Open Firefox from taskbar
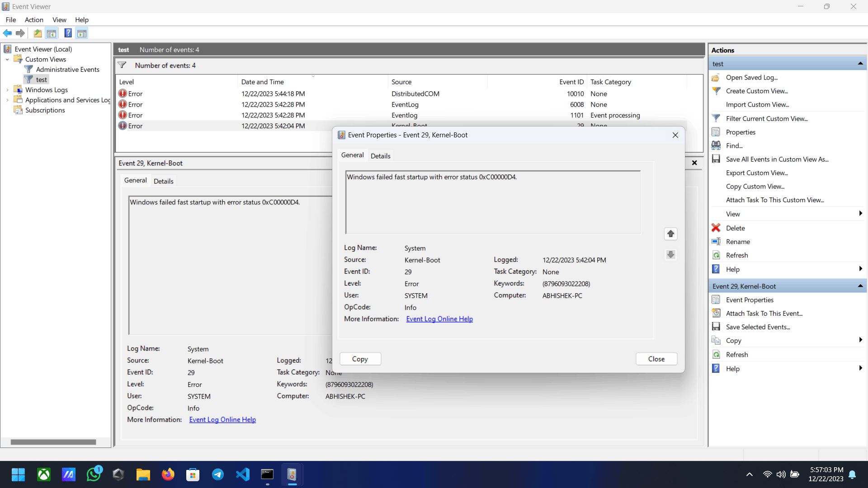The width and height of the screenshot is (868, 488). pos(168,474)
